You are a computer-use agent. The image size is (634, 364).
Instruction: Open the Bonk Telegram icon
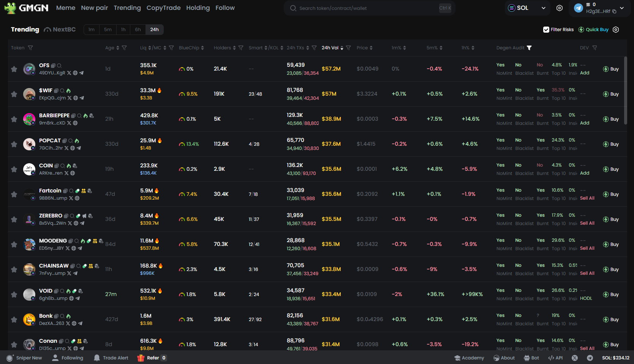(x=80, y=323)
